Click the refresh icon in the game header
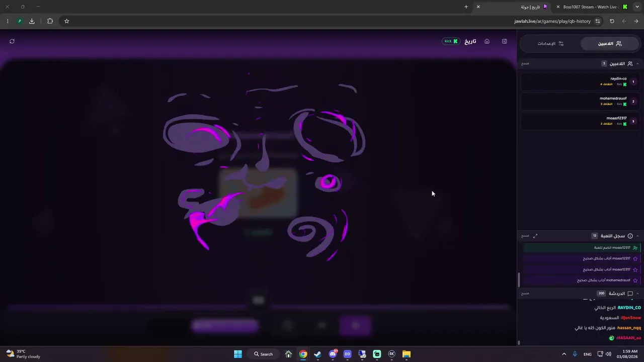This screenshot has height=362, width=644. pos(12,41)
